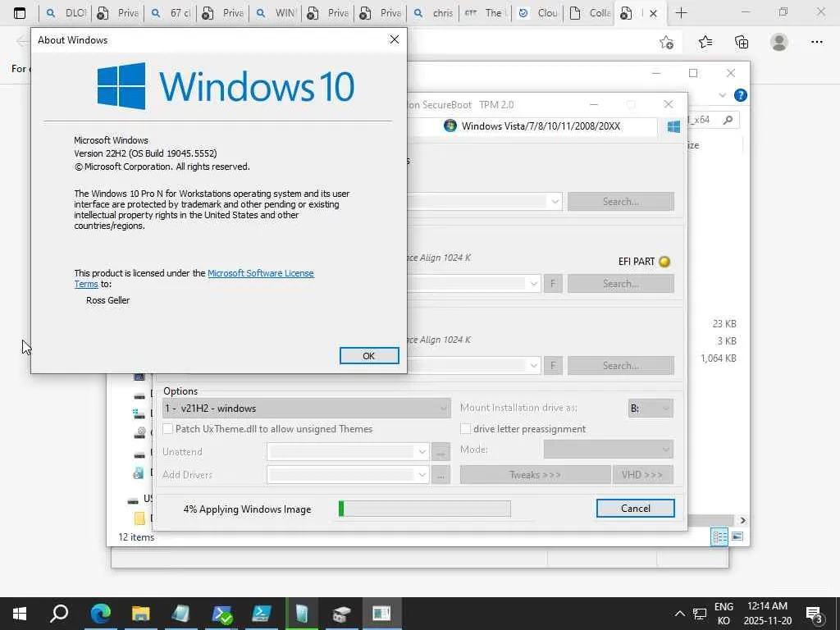Open the Edge Favorites list icon
The width and height of the screenshot is (840, 630).
pos(705,43)
